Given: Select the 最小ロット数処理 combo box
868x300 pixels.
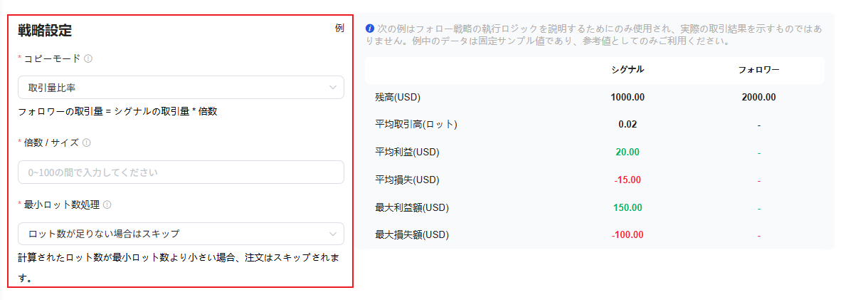Looking at the screenshot, I should tap(181, 234).
